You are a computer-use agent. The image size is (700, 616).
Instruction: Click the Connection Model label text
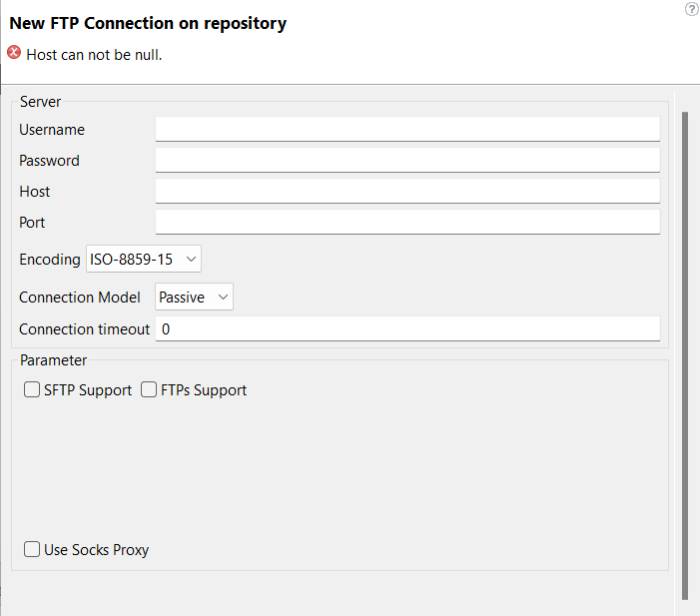tap(80, 298)
